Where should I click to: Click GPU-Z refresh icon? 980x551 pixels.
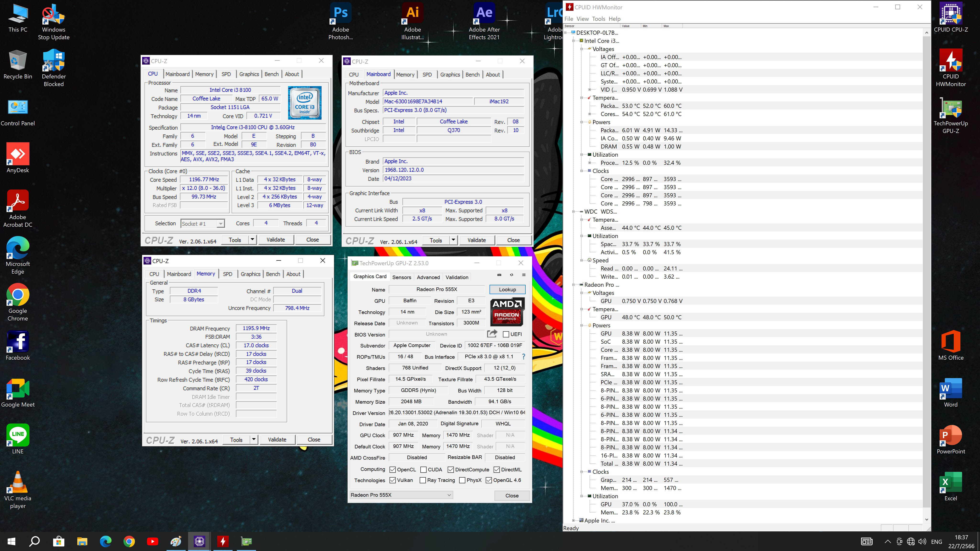pyautogui.click(x=512, y=275)
